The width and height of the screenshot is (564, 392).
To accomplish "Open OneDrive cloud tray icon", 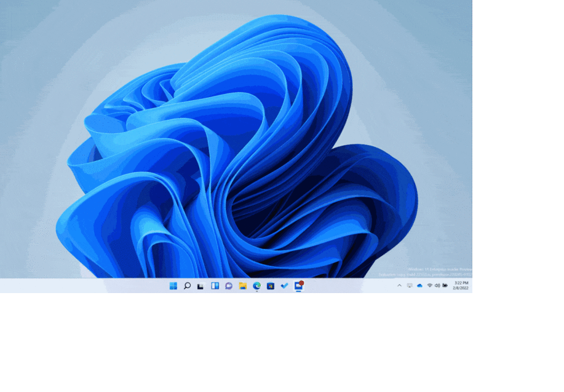I will pos(419,286).
